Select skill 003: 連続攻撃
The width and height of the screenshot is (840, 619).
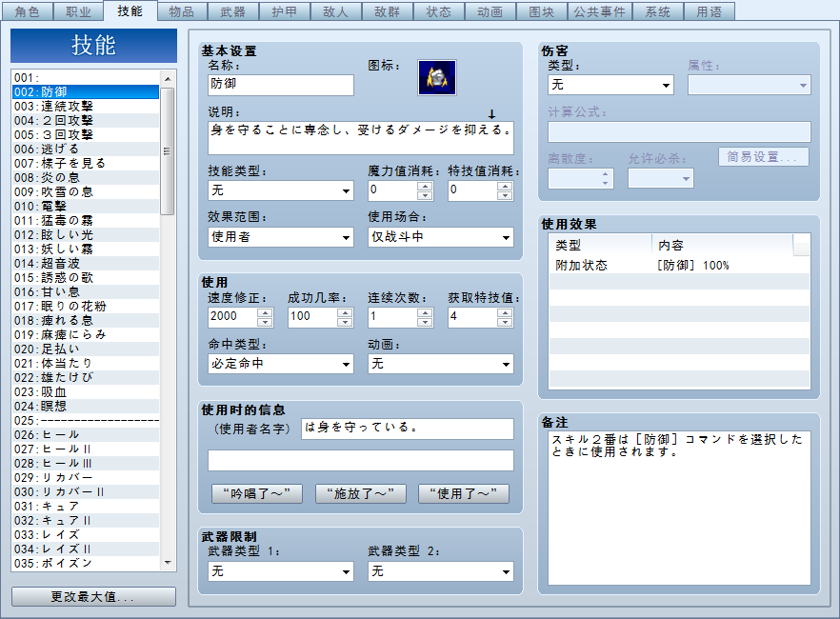click(x=86, y=106)
